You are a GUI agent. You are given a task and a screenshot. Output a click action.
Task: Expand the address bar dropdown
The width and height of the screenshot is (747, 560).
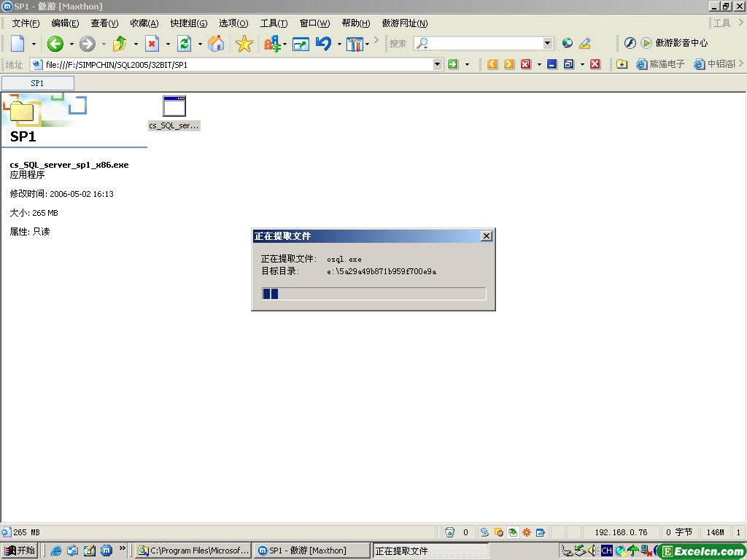pyautogui.click(x=438, y=64)
